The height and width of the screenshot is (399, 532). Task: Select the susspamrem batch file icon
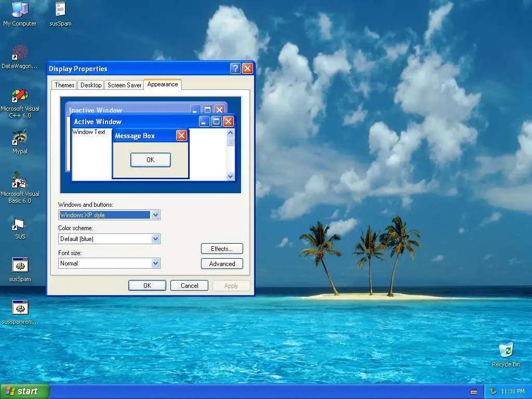20,312
